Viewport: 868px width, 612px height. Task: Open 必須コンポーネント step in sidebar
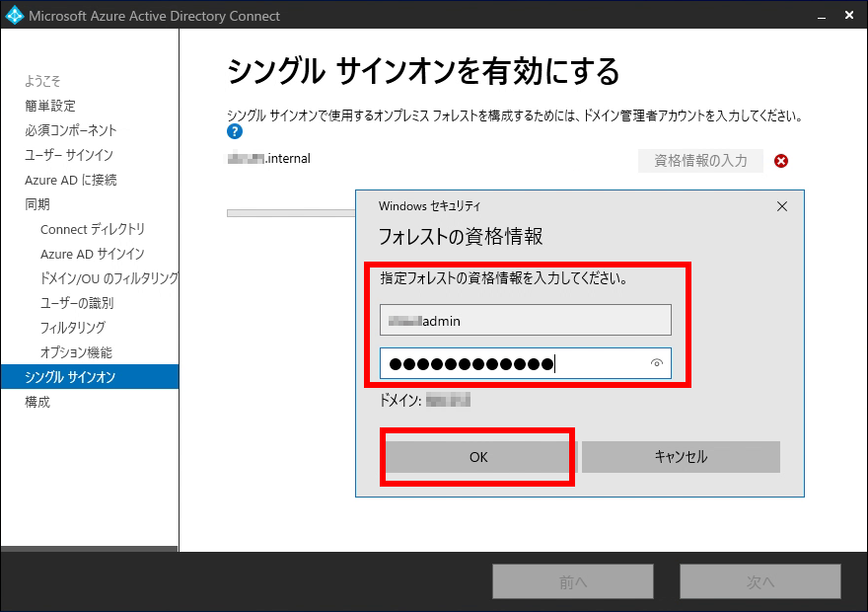coord(71,130)
